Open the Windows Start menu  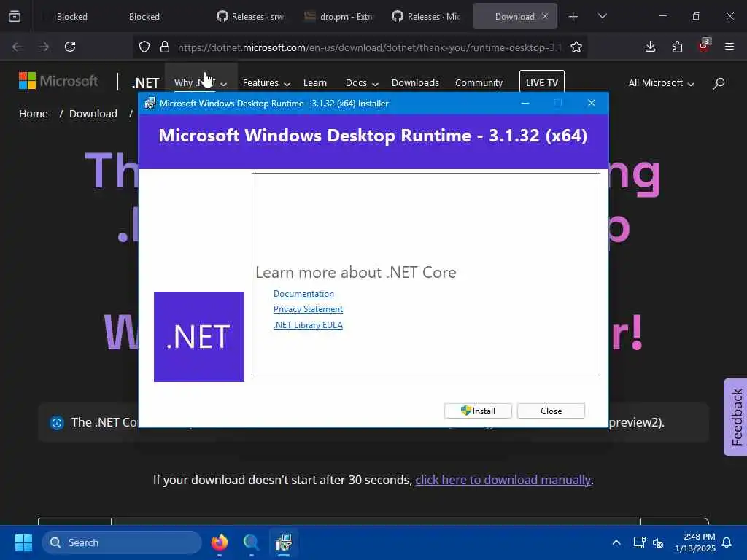pyautogui.click(x=23, y=542)
